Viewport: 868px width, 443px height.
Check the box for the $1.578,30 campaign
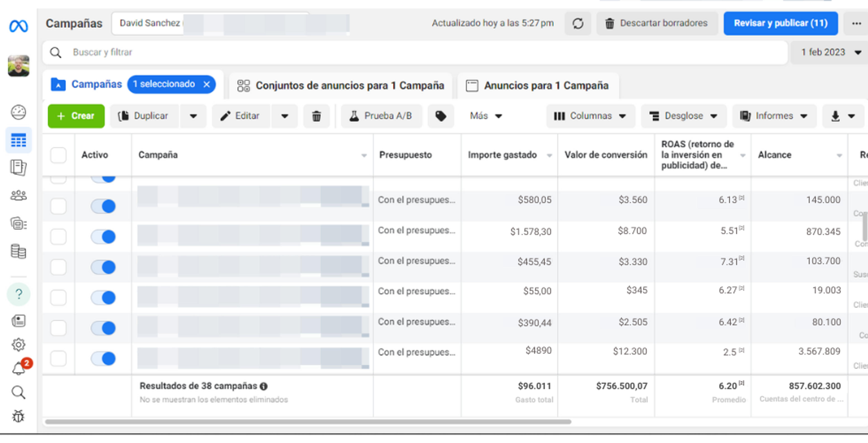(x=58, y=236)
